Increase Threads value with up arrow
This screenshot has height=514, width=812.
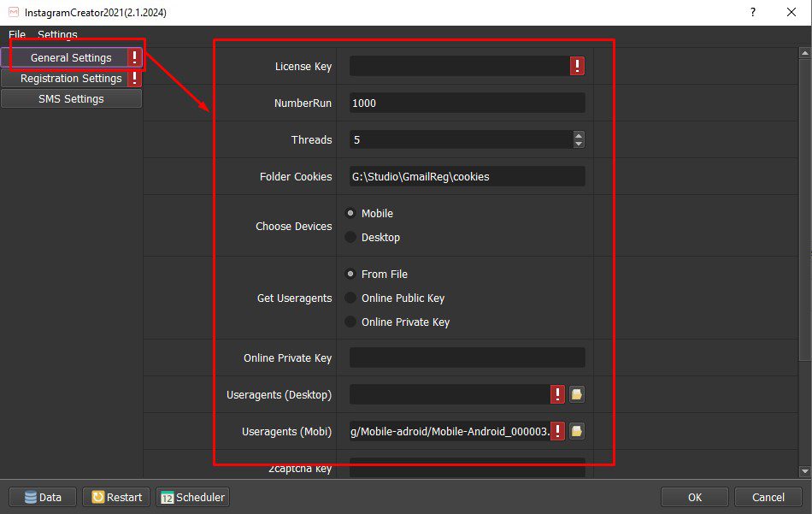tap(579, 136)
